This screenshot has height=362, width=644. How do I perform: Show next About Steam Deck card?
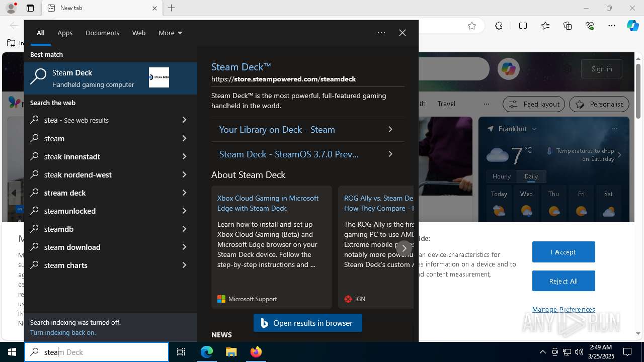coord(404,248)
